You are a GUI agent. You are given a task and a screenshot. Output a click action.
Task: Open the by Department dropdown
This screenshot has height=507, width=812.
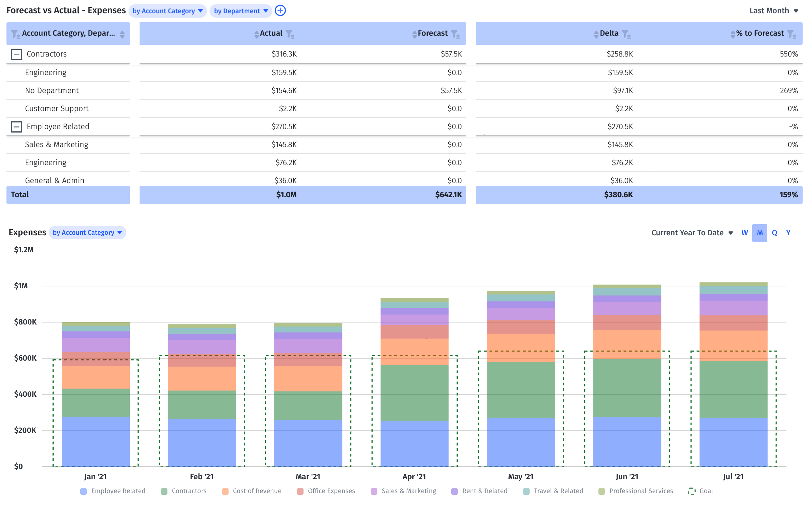point(240,11)
